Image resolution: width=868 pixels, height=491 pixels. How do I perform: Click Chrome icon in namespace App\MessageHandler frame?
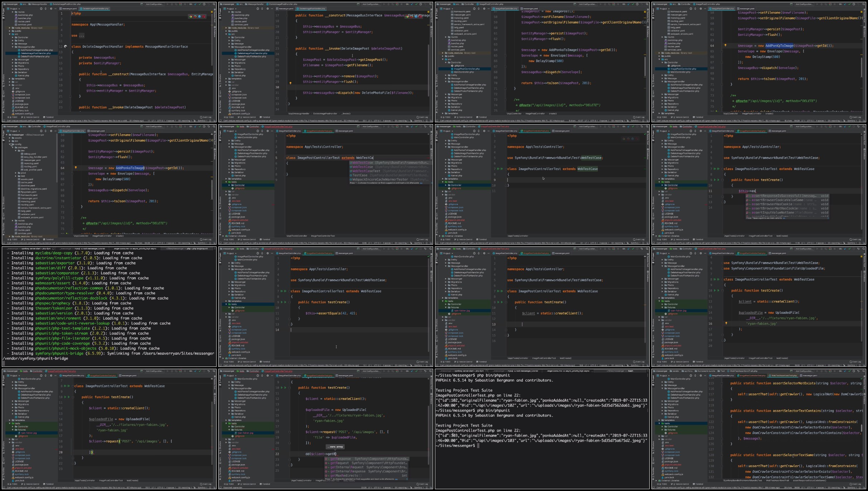tap(191, 16)
